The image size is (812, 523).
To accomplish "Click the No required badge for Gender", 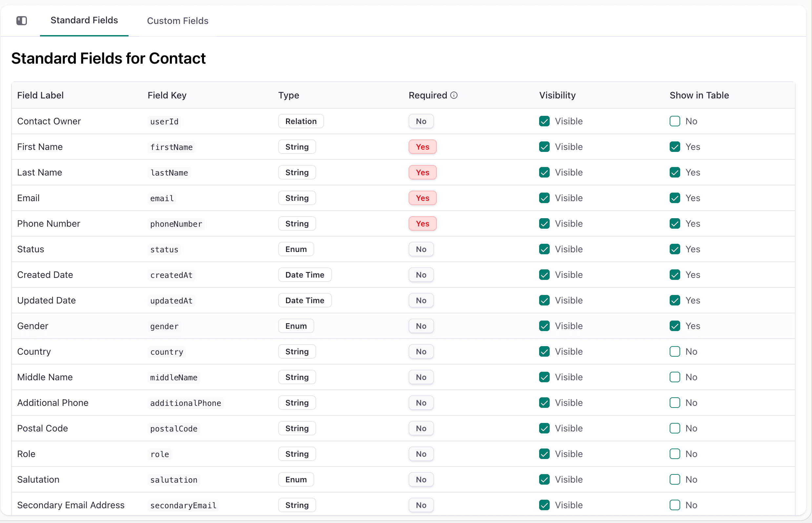I will click(x=421, y=326).
